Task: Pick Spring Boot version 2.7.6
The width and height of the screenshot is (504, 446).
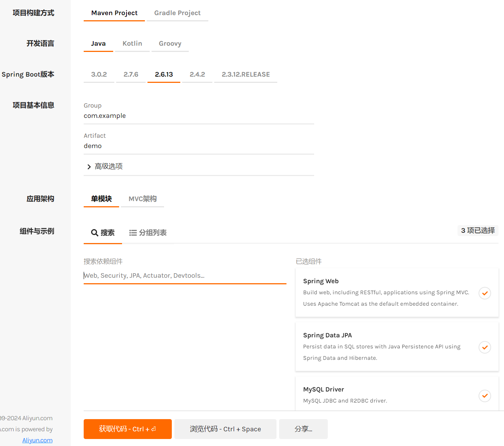Action: pos(131,74)
